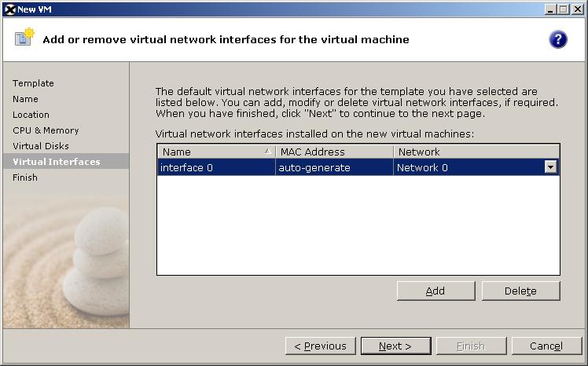Sort by the Network column header
Image resolution: width=588 pixels, height=366 pixels.
coord(476,152)
